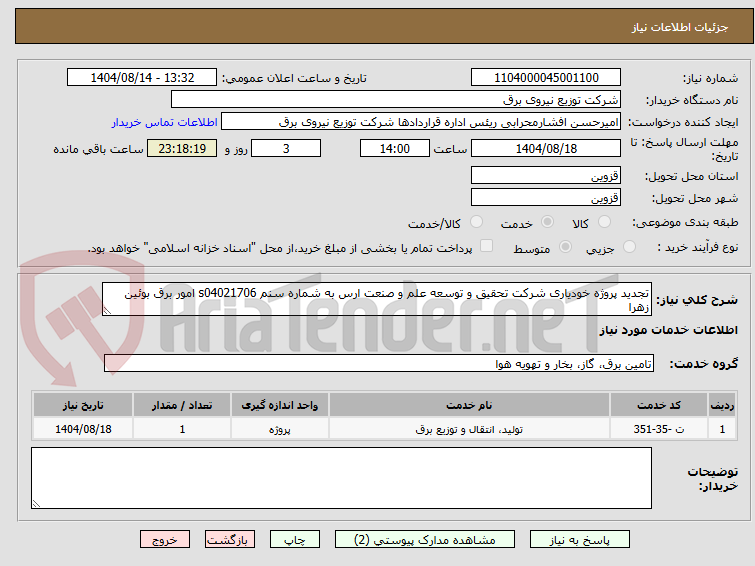Image resolution: width=755 pixels, height=566 pixels.
Task: Click the requester field امیرحسن افشارمحرابی
Action: pos(421,122)
